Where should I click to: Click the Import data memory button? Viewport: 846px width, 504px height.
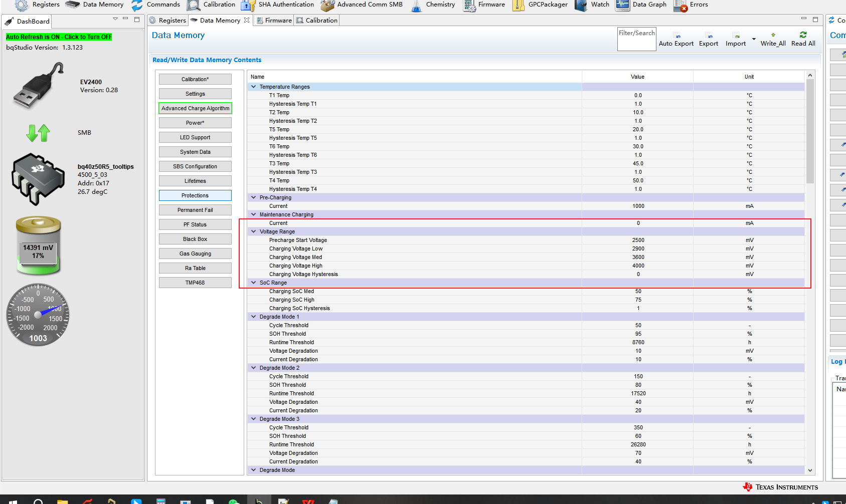[736, 40]
